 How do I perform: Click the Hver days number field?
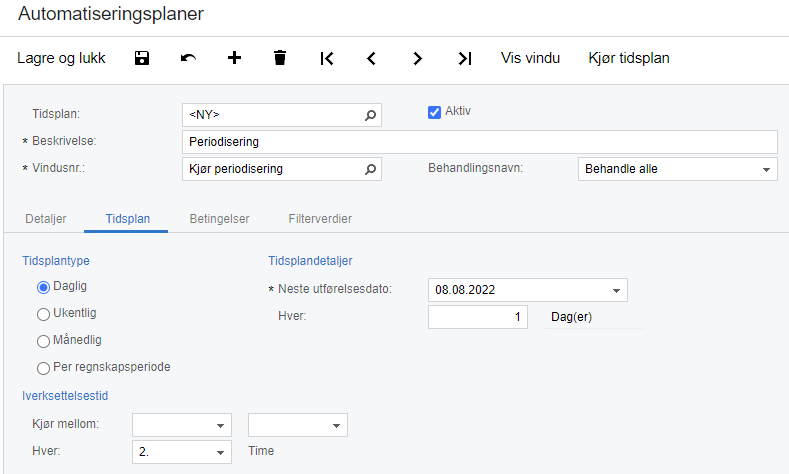coord(478,317)
